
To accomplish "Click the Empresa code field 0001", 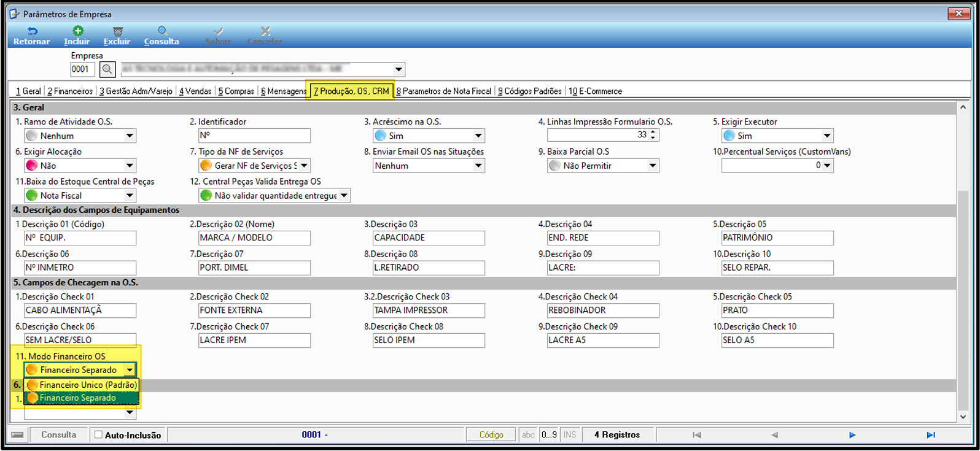I will (x=82, y=69).
